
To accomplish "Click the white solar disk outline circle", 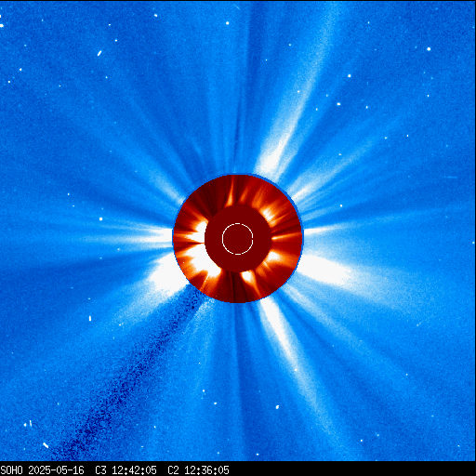I will [238, 239].
